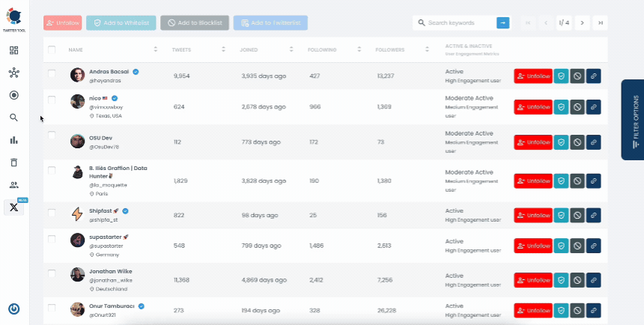Open the search magnifier sidebar icon
Screen dimensions: 644x325
(x=13, y=118)
